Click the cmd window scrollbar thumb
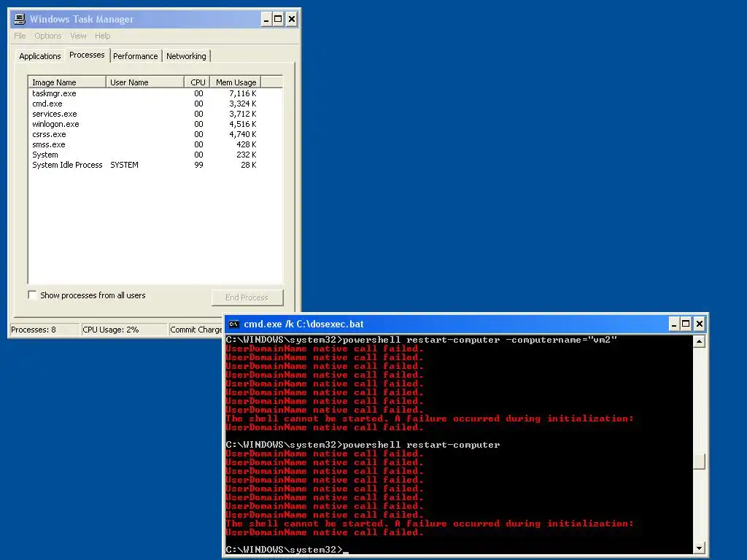The width and height of the screenshot is (747, 560). pyautogui.click(x=699, y=462)
